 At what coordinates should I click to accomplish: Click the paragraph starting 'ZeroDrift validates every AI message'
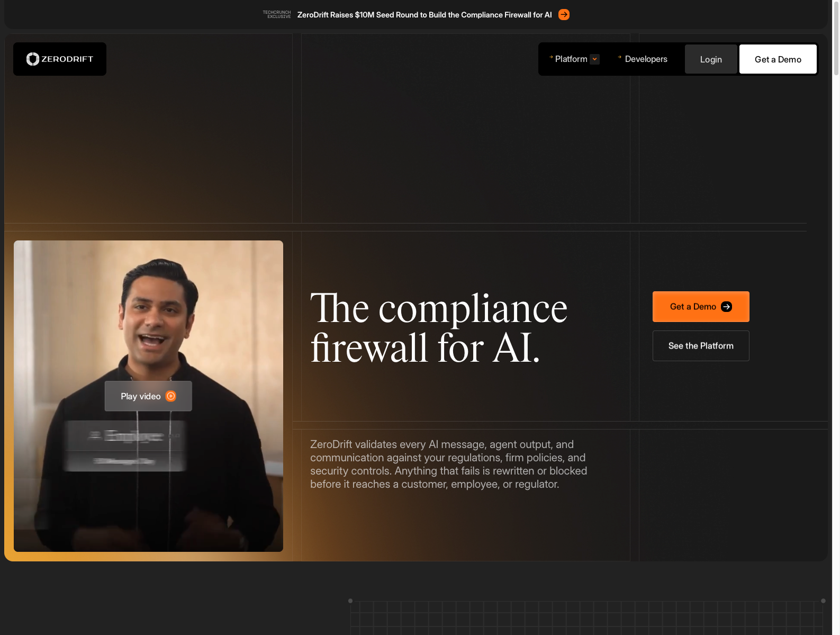(449, 464)
